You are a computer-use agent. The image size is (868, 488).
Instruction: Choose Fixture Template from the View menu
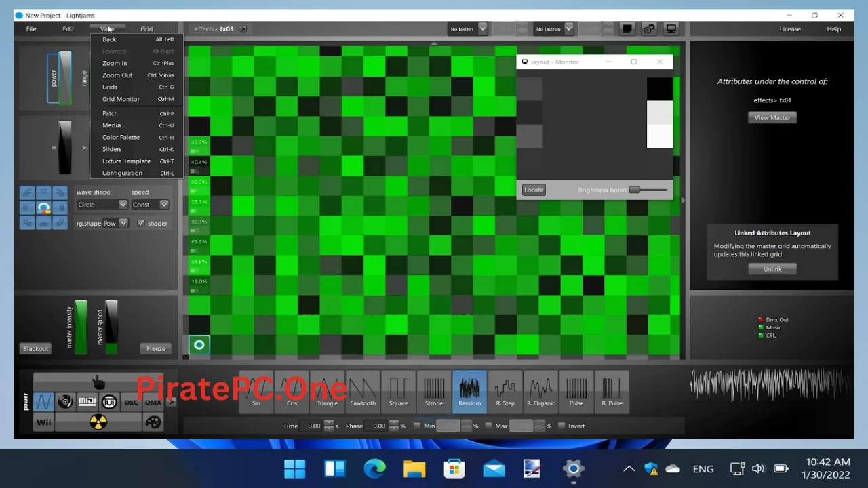tap(138, 161)
